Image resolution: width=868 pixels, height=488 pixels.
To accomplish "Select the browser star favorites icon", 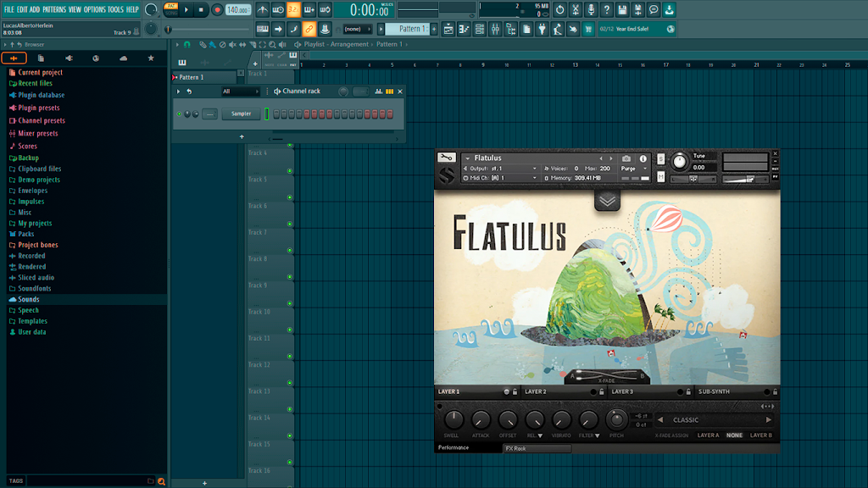I will click(x=151, y=58).
